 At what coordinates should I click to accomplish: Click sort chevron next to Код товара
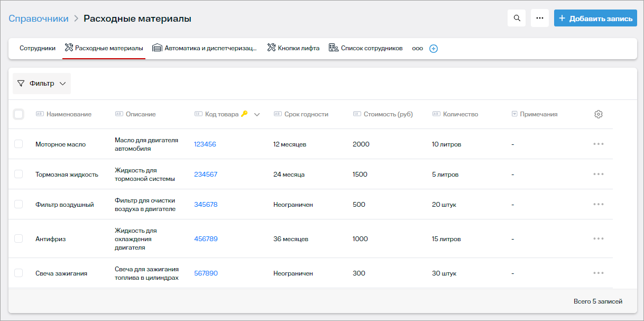[x=257, y=115]
